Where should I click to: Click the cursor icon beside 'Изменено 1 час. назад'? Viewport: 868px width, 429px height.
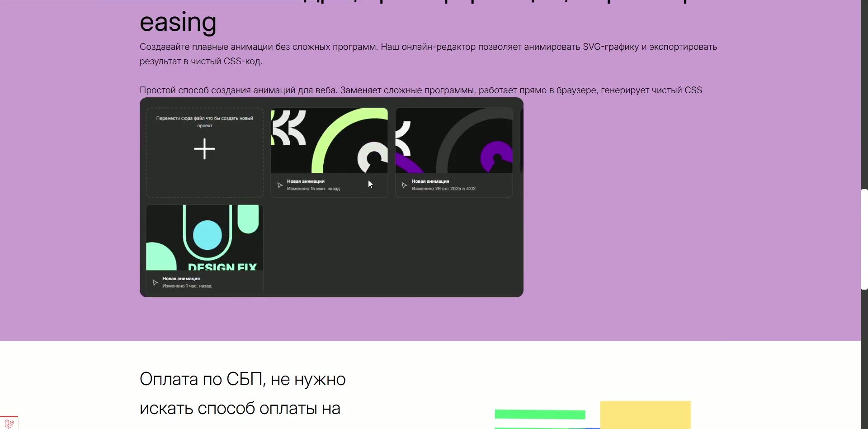[155, 282]
